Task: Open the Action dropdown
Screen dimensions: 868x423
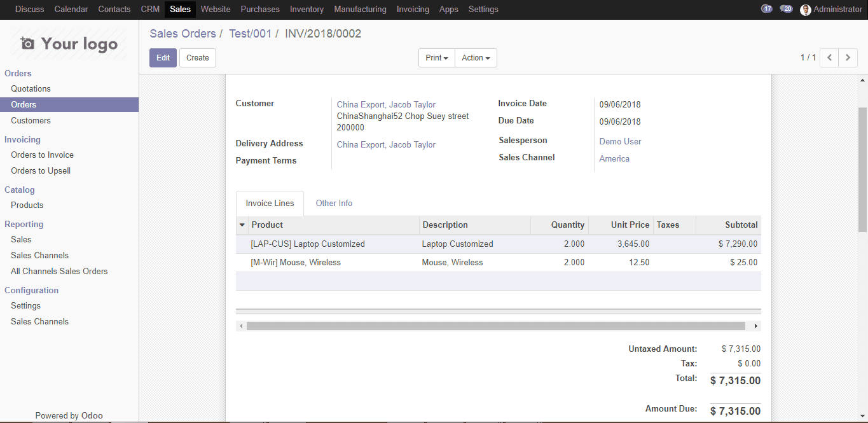Action: 476,58
